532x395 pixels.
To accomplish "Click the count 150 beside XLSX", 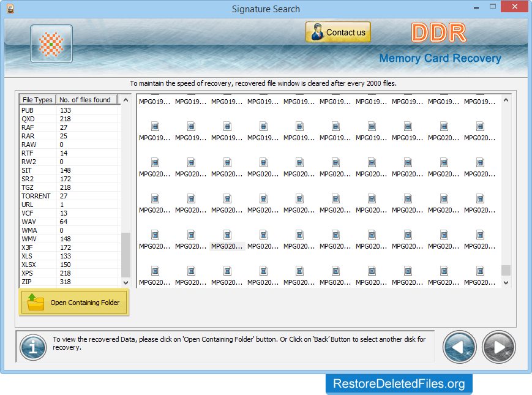I will click(x=65, y=265).
